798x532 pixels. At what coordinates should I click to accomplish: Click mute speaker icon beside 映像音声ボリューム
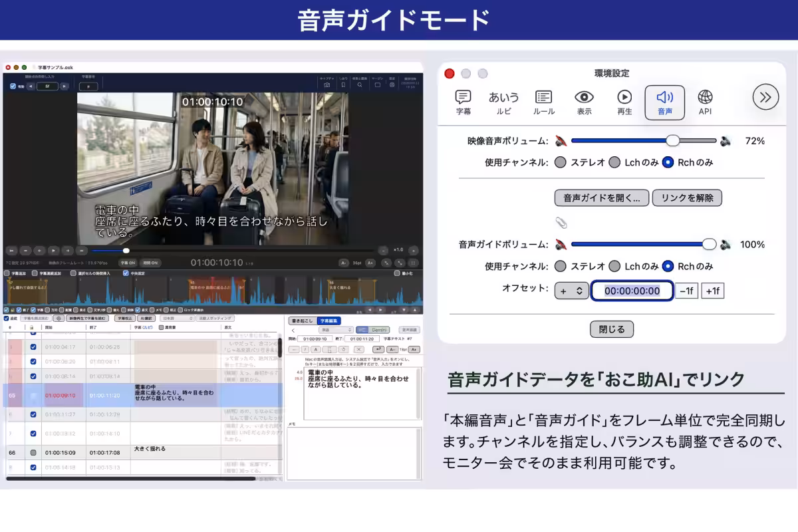point(562,141)
